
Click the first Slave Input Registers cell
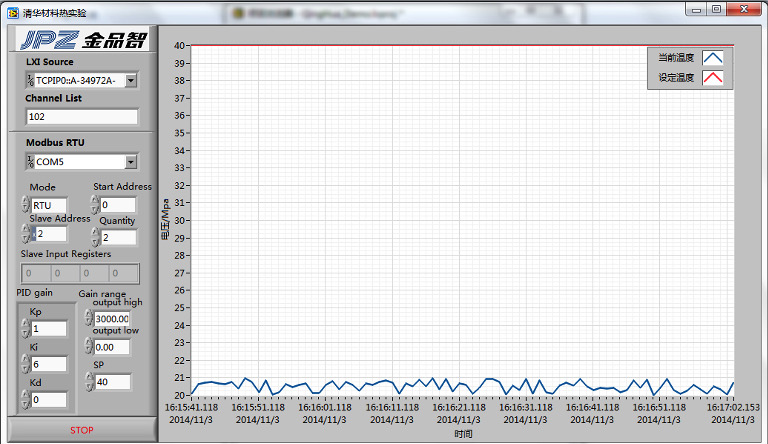37,273
